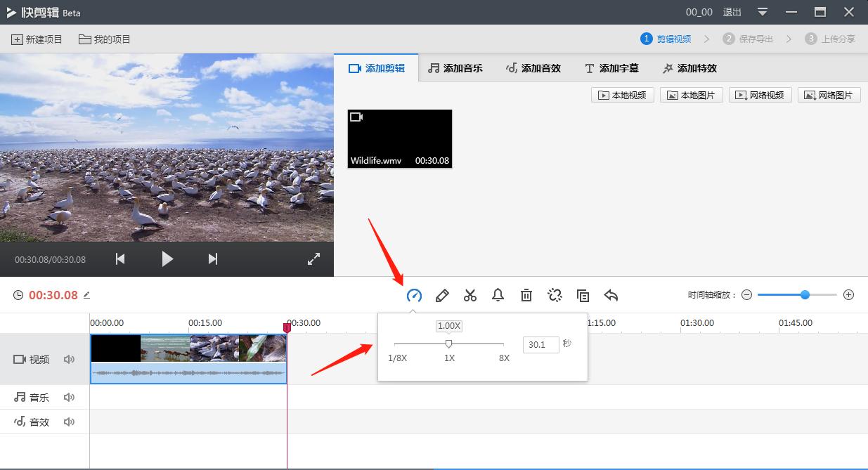
Task: Open the clip speed adjustment tool
Action: (x=414, y=295)
